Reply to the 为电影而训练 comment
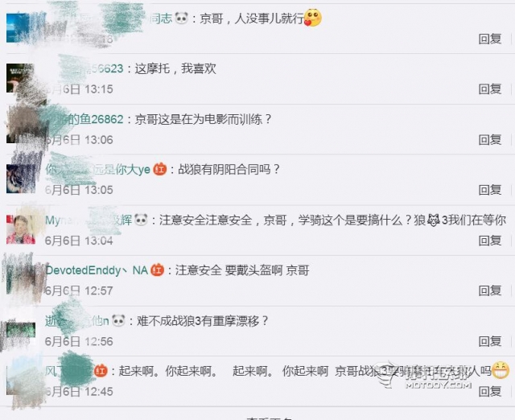 (x=490, y=140)
